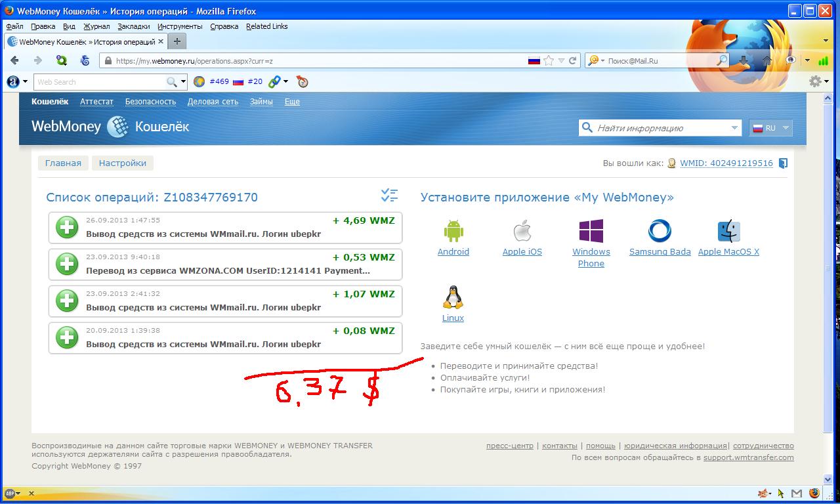The width and height of the screenshot is (840, 504).
Task: Click the operations list filter checklist icon
Action: coord(389,196)
